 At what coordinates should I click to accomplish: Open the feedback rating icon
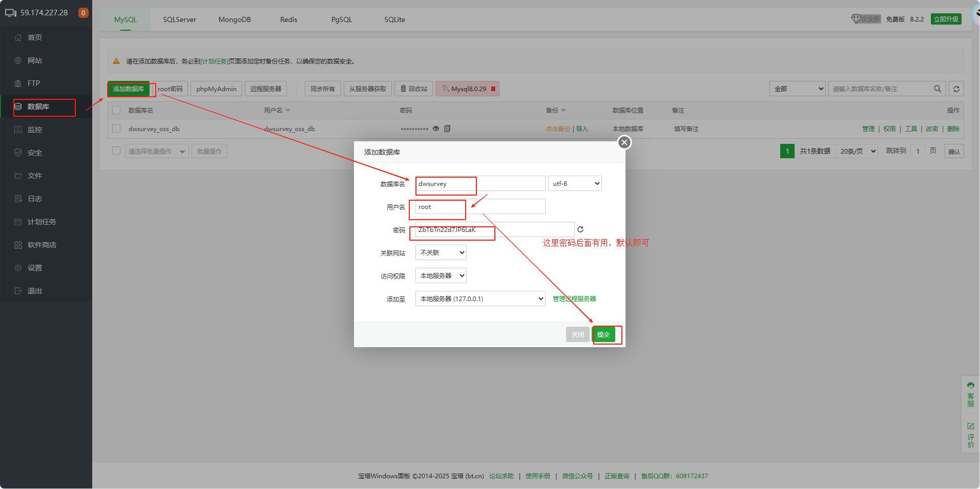970,435
